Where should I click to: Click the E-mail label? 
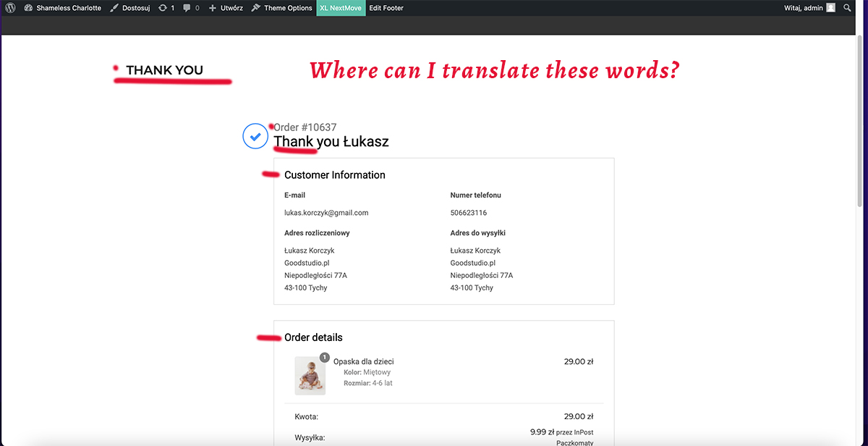pyautogui.click(x=295, y=195)
